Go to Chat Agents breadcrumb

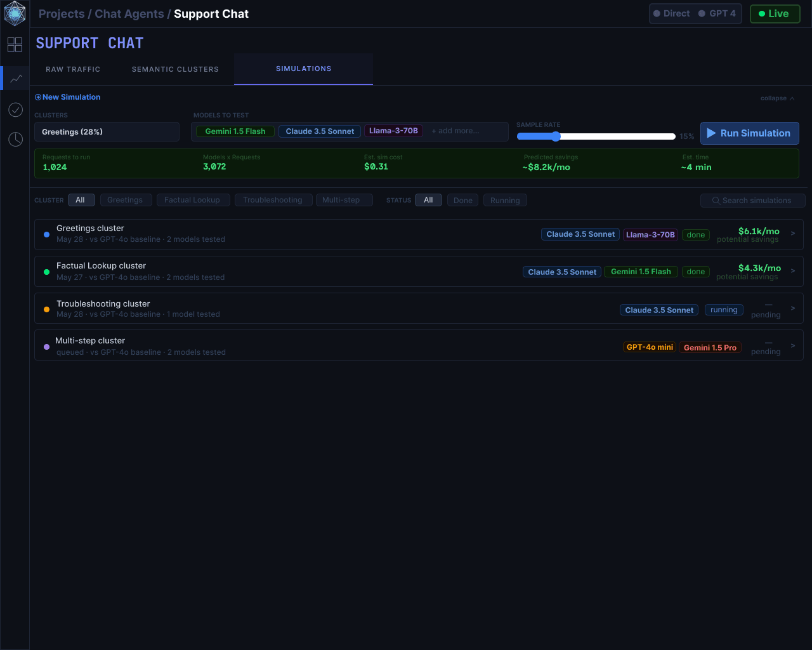pyautogui.click(x=129, y=14)
